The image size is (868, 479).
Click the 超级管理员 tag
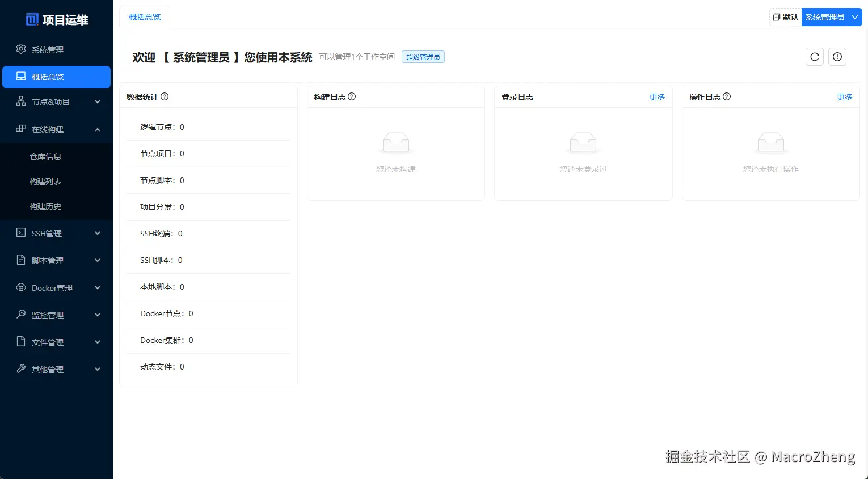click(423, 57)
